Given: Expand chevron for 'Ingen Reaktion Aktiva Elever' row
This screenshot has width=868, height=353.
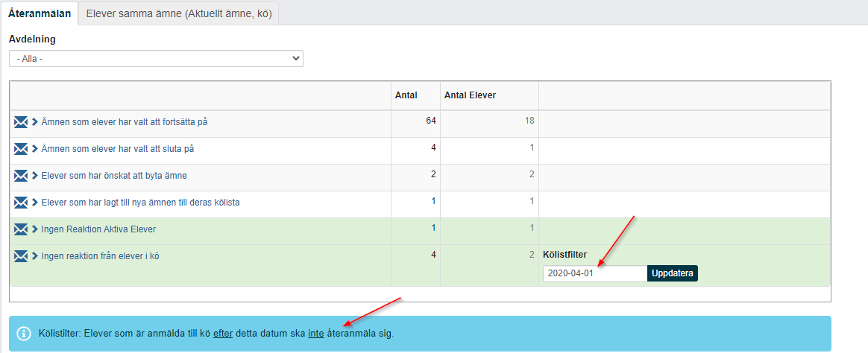Looking at the screenshot, I should tap(34, 229).
